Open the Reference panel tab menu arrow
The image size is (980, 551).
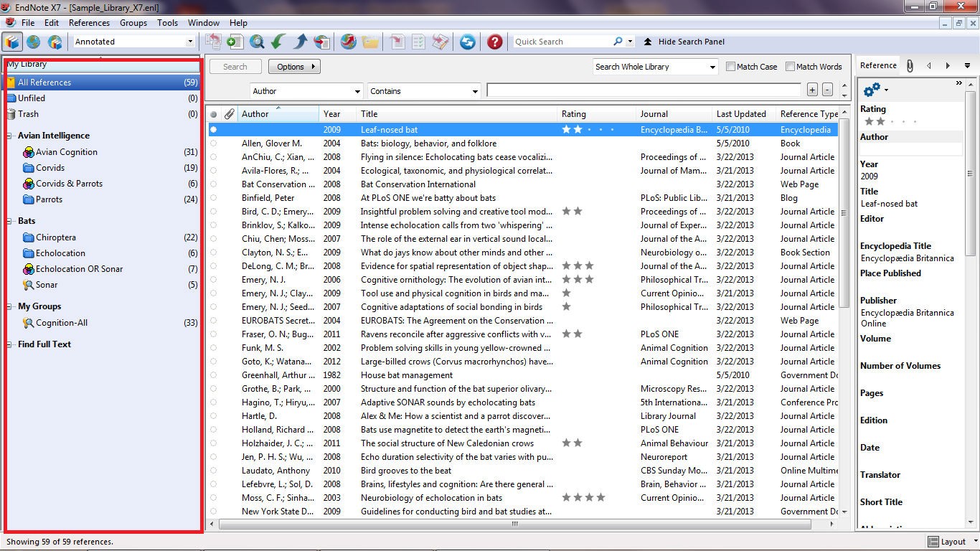(x=967, y=65)
